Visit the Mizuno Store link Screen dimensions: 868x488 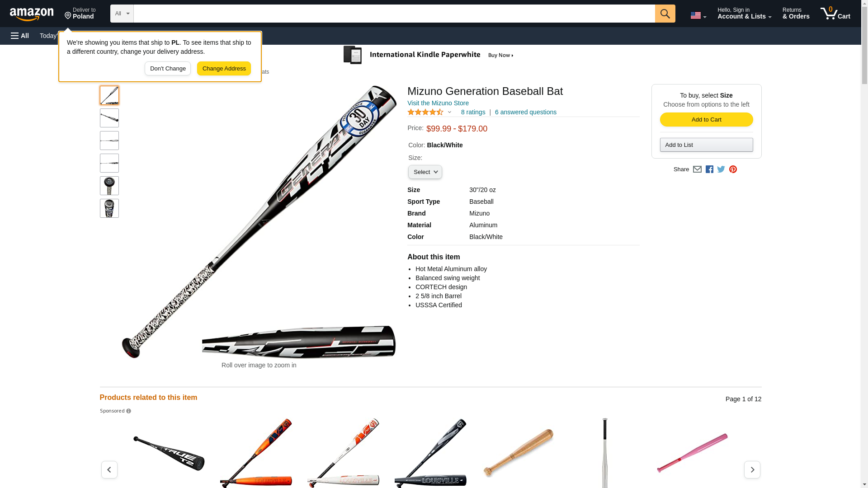[438, 103]
